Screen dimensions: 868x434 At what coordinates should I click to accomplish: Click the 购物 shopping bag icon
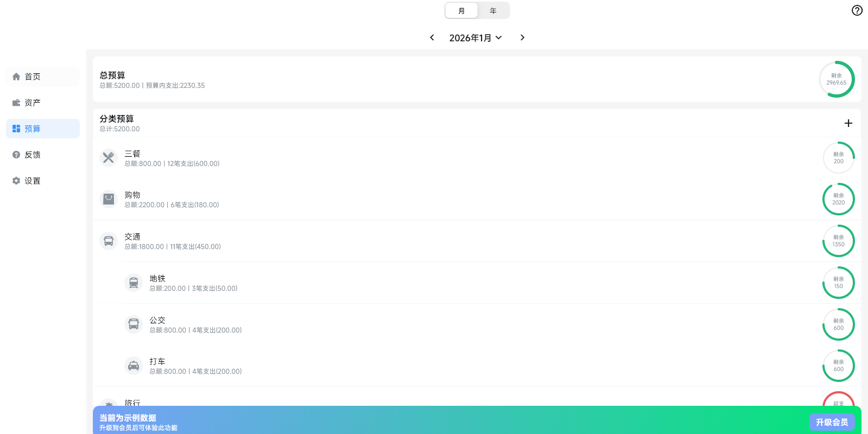tap(109, 199)
